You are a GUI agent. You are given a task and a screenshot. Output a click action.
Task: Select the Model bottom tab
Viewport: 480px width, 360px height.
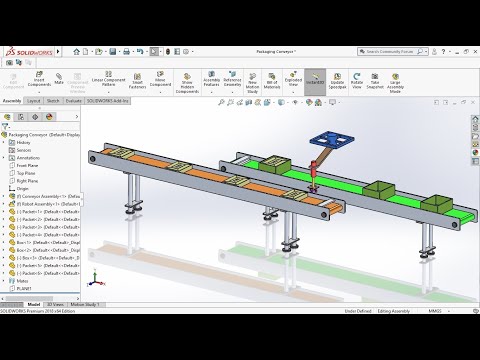pyautogui.click(x=34, y=304)
